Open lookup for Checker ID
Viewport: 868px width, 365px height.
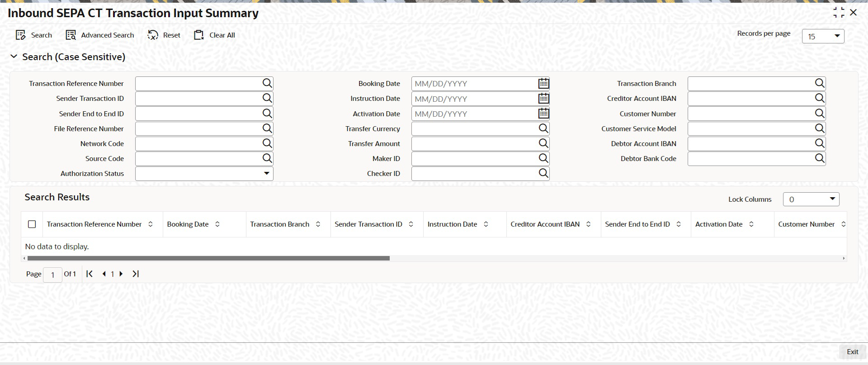(x=543, y=173)
